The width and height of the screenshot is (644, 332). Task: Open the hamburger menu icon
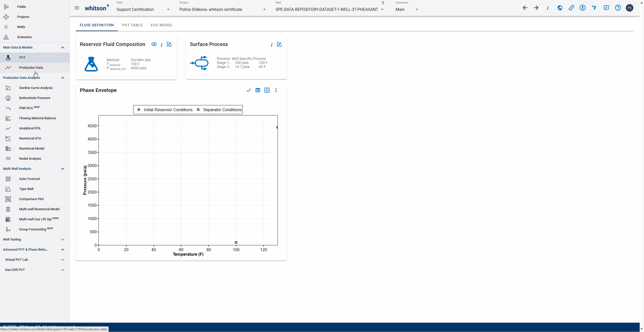tap(77, 8)
